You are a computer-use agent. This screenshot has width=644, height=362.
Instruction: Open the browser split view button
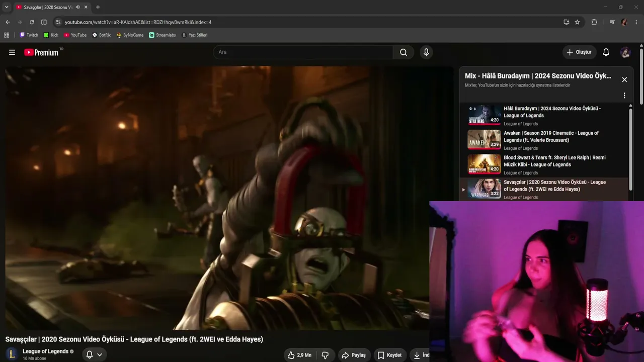coord(44,22)
